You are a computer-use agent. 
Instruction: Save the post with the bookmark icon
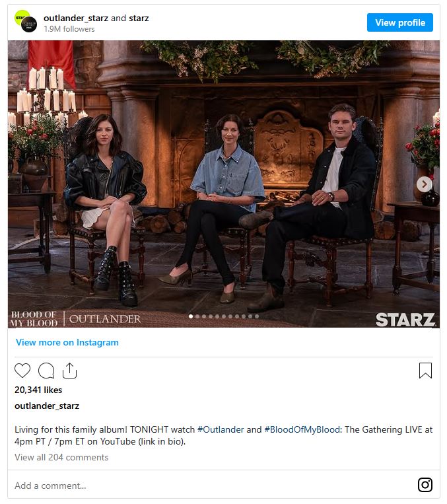(x=425, y=371)
